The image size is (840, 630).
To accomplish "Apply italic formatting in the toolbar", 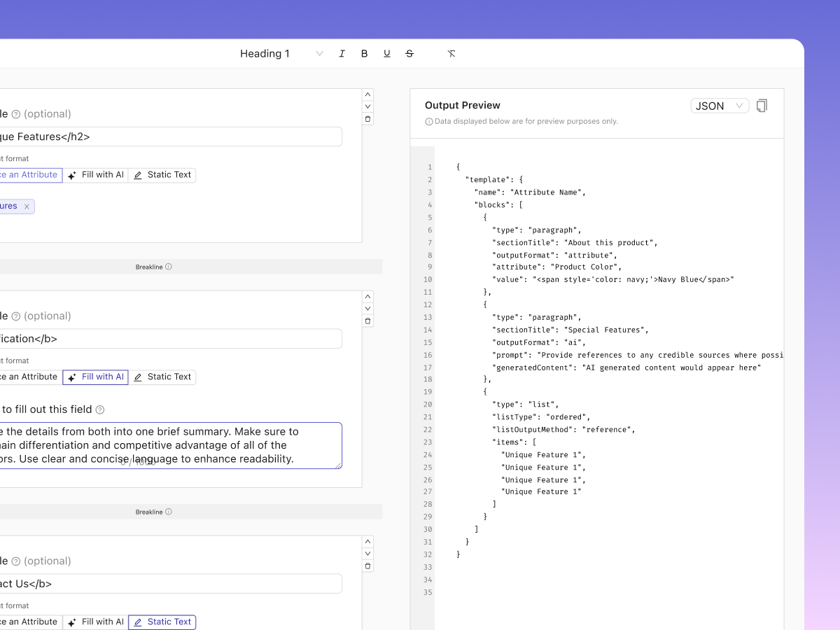I will tap(342, 53).
